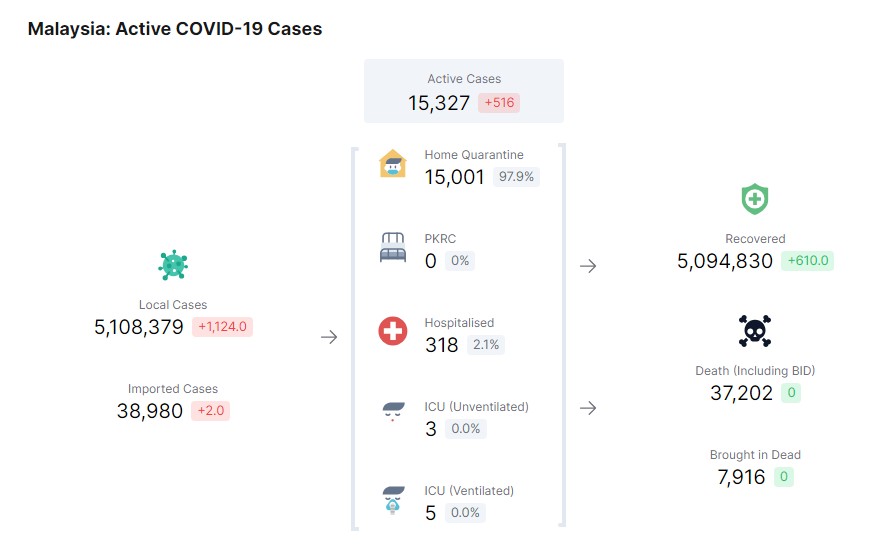Image resolution: width=895 pixels, height=558 pixels.
Task: Click the skull and crossbones Death icon
Action: click(755, 331)
